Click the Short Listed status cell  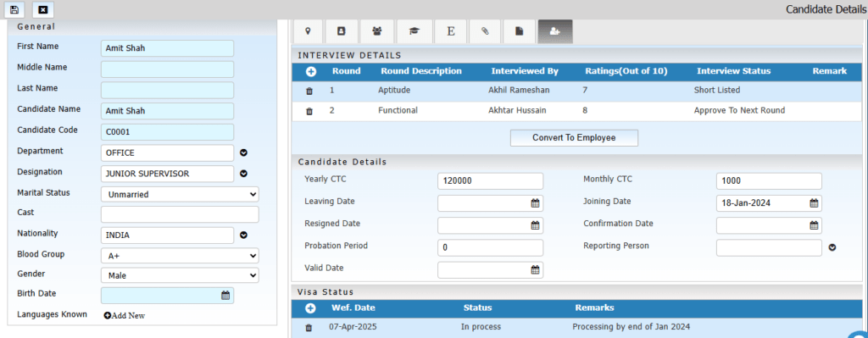717,90
